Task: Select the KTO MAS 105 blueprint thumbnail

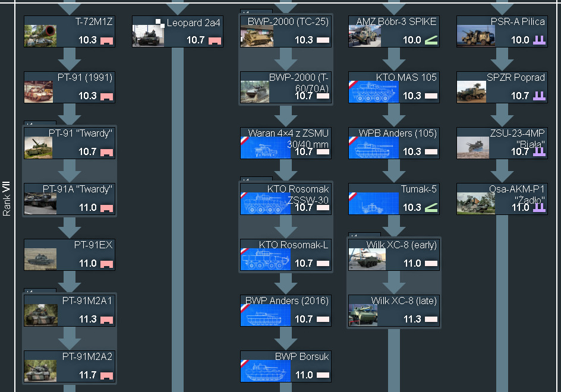Action: click(374, 92)
